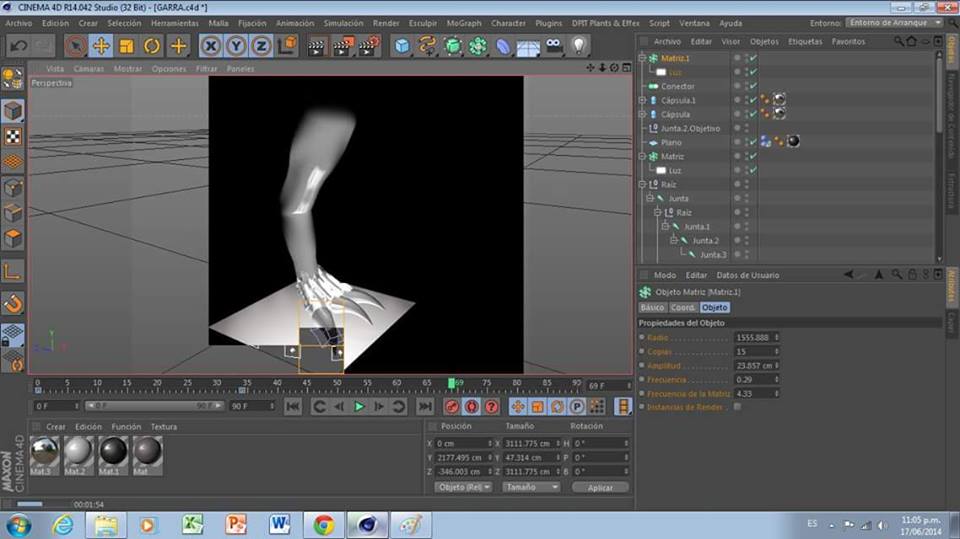Select the Scale tool

click(x=127, y=45)
